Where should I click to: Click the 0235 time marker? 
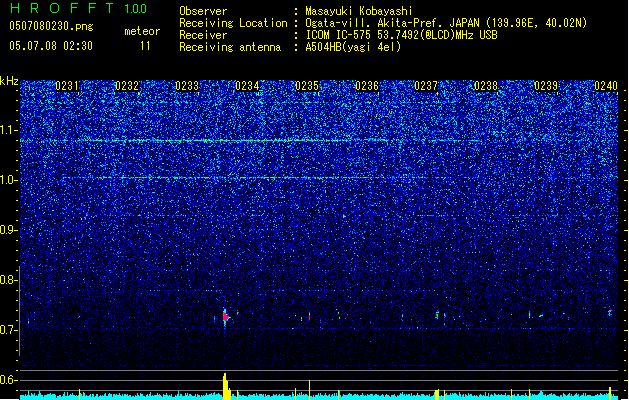tap(307, 86)
